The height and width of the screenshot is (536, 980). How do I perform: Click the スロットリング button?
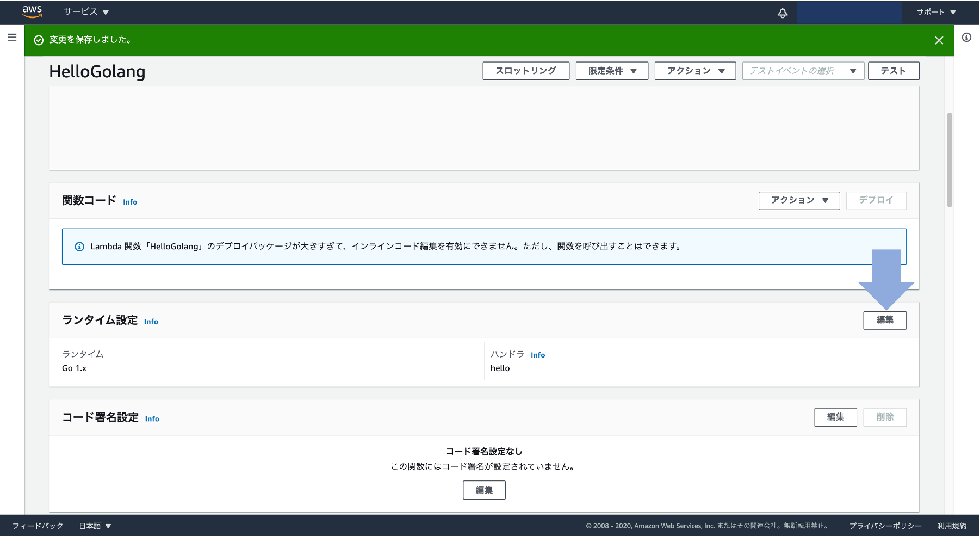click(525, 71)
